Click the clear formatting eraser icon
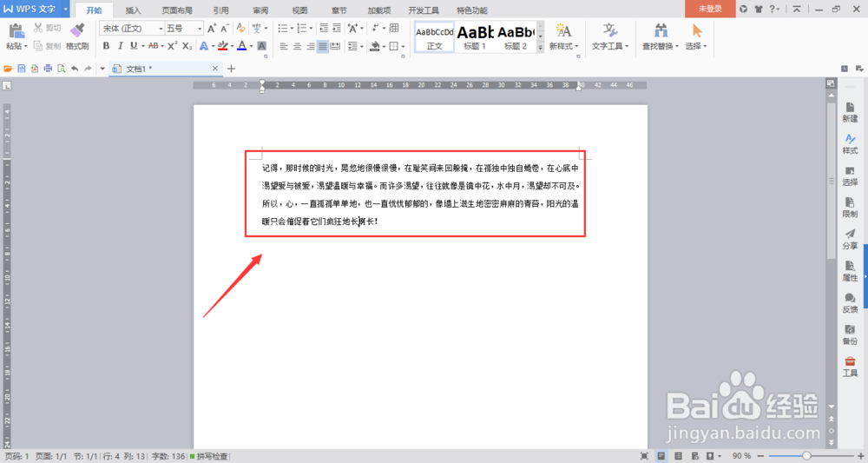Screen dimensions: 868x463 [240, 29]
